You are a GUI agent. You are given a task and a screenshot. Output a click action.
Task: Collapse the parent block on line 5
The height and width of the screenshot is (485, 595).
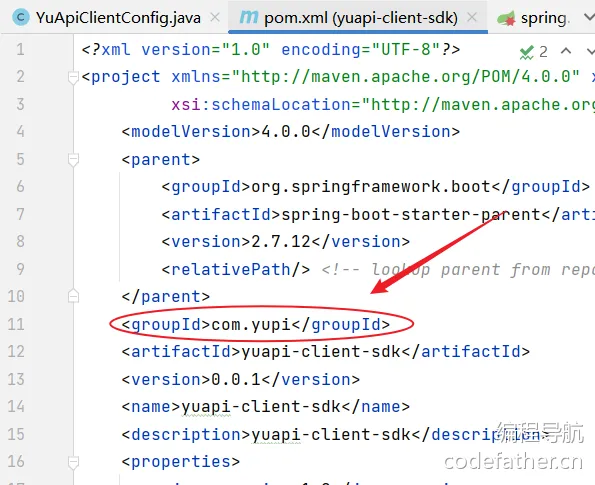point(73,160)
